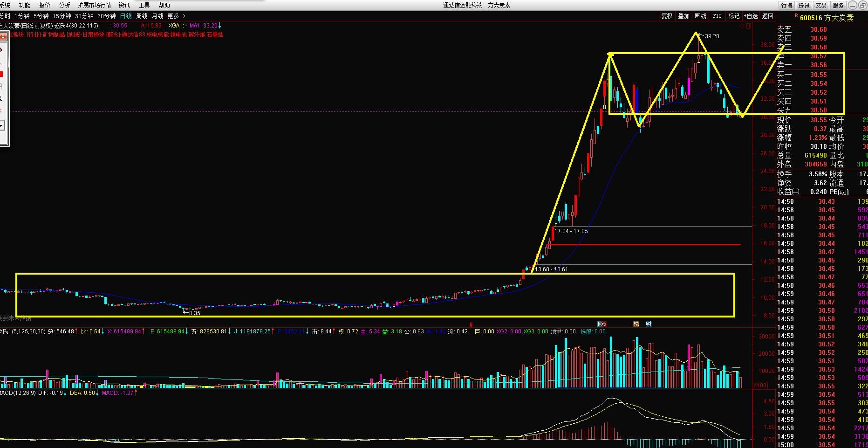
Task: Click the 涨 marker icon below the chart
Action: (x=602, y=324)
